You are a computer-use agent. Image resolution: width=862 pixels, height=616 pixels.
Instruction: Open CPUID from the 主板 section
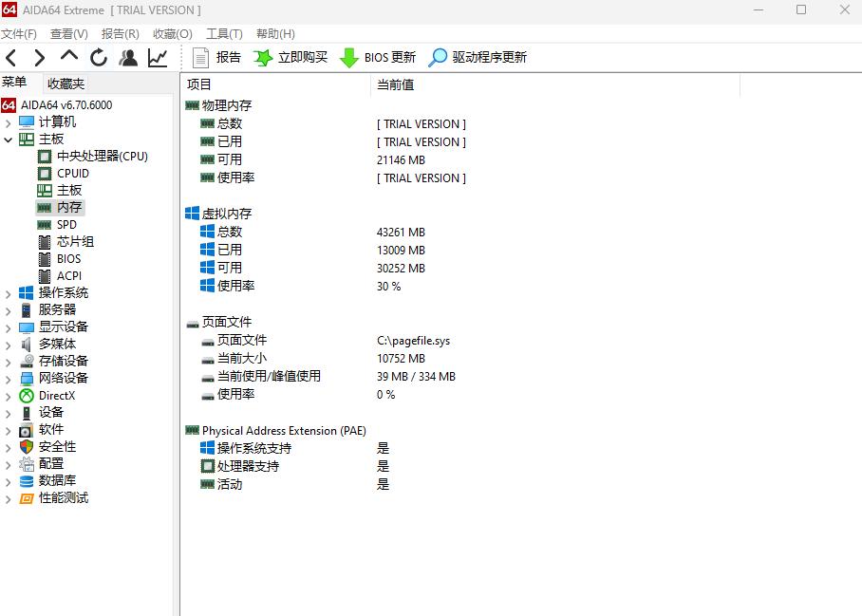70,173
